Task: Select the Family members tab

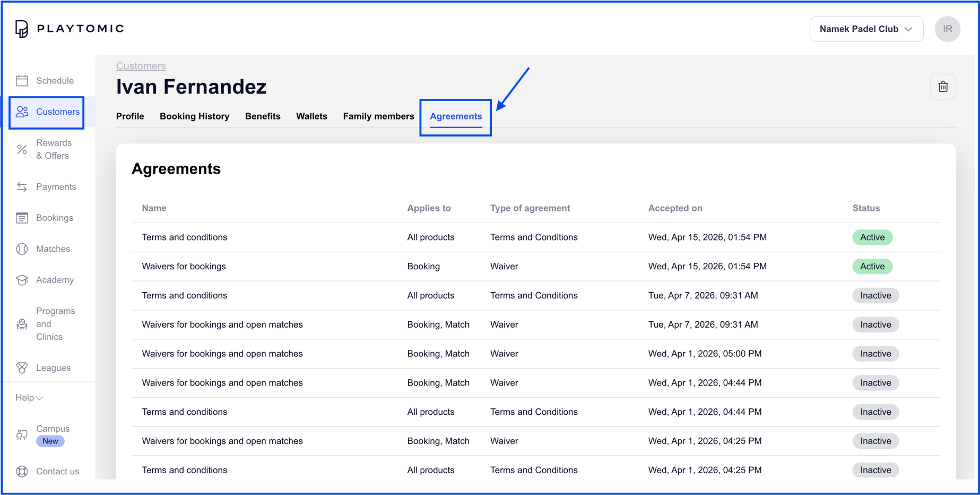Action: pyautogui.click(x=378, y=116)
